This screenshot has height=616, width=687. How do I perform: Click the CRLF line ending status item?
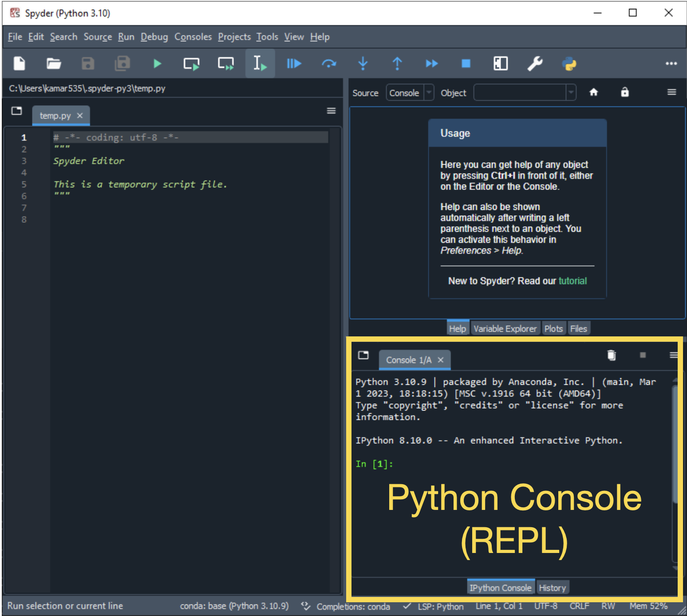pyautogui.click(x=580, y=606)
